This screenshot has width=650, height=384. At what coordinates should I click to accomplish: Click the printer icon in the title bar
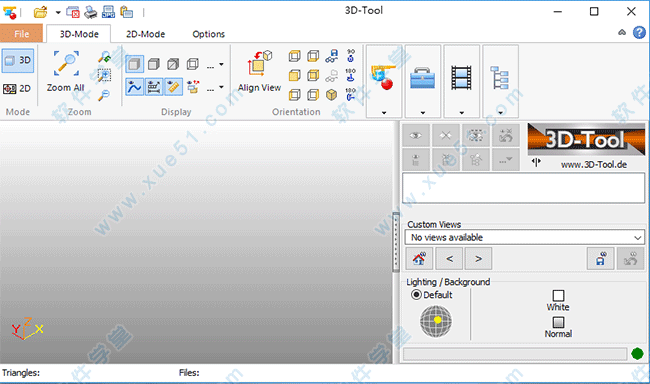91,12
